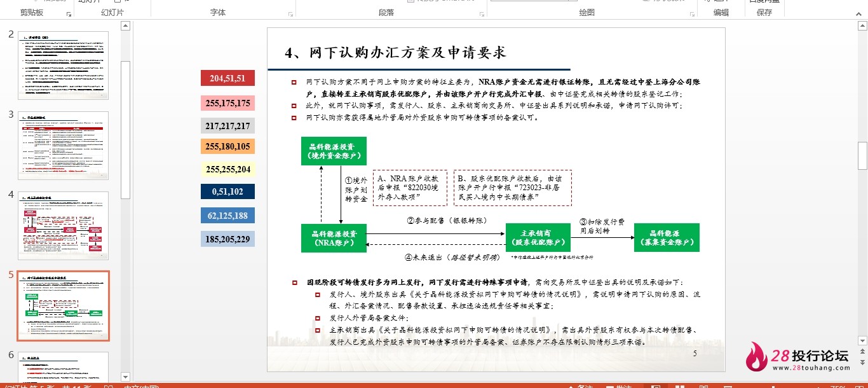
Task: Select the green box 主承销商 股东优配账户
Action: tap(538, 238)
